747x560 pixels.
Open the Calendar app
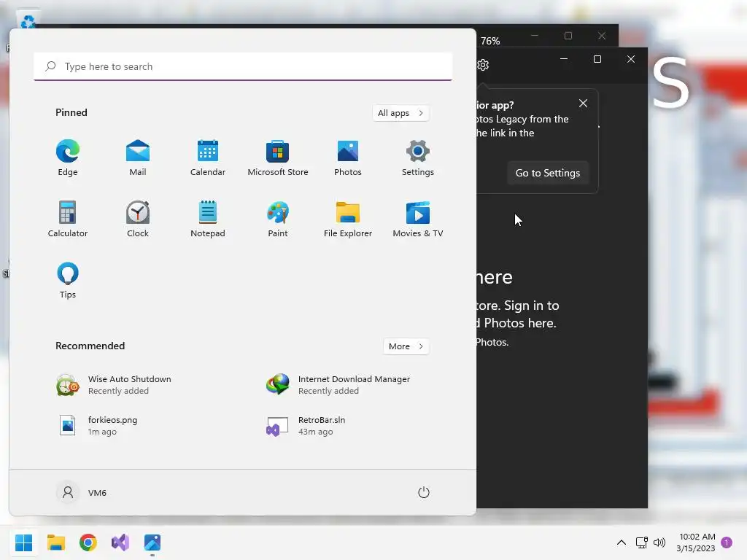click(208, 158)
